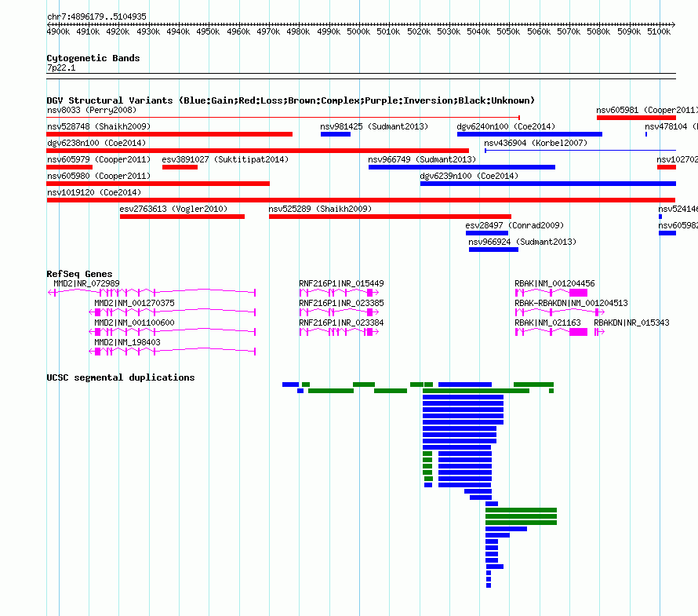698x616 pixels.
Task: Click the RNF216P1|NR_023385 transcript label
Action: tap(341, 303)
